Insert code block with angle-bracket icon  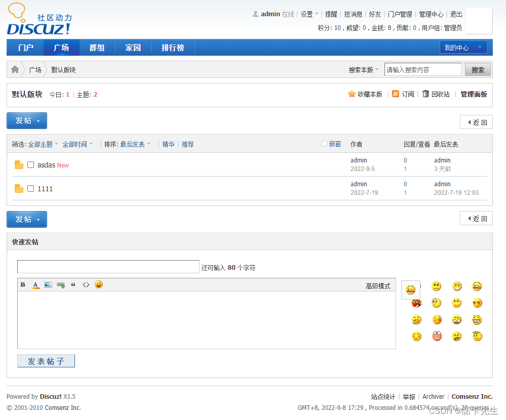coord(86,284)
